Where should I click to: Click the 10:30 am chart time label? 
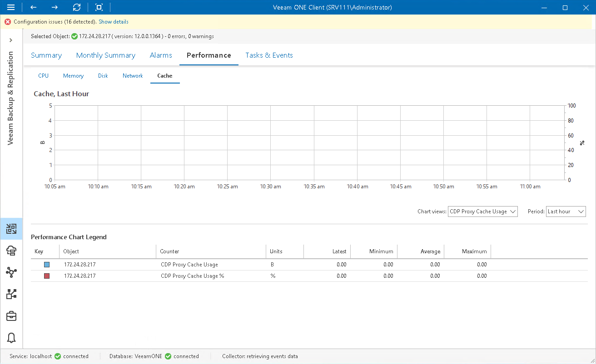[x=271, y=187]
